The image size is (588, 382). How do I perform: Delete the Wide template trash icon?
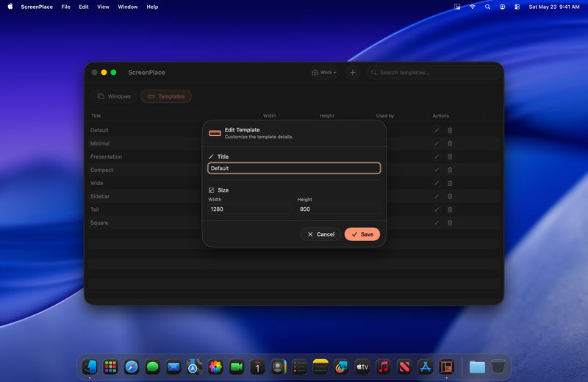tap(450, 184)
